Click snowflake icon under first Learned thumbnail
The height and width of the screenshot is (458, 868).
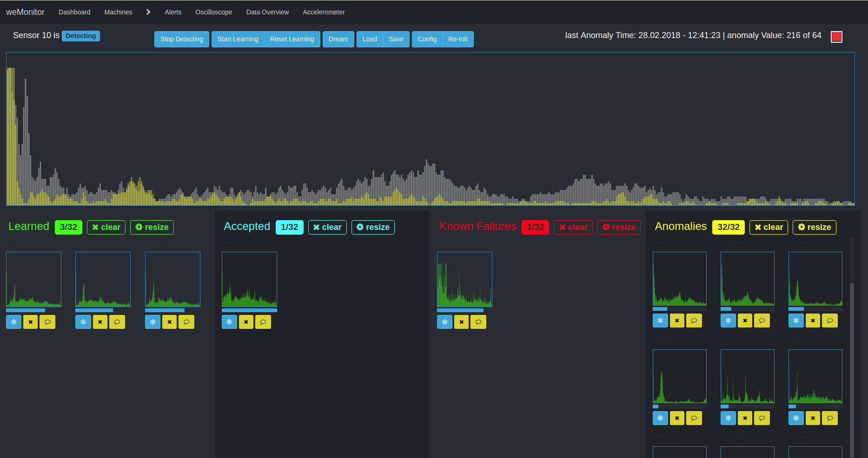[x=13, y=322]
